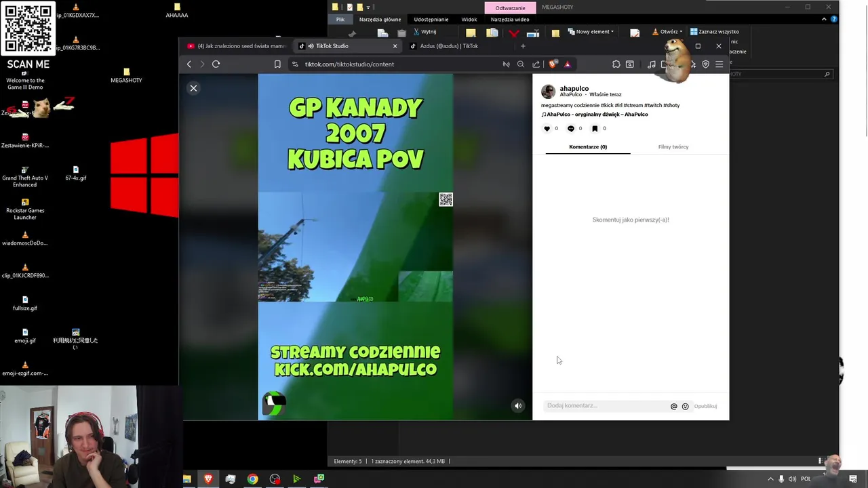Mute the video with speaker icon
The height and width of the screenshot is (488, 868).
518,406
